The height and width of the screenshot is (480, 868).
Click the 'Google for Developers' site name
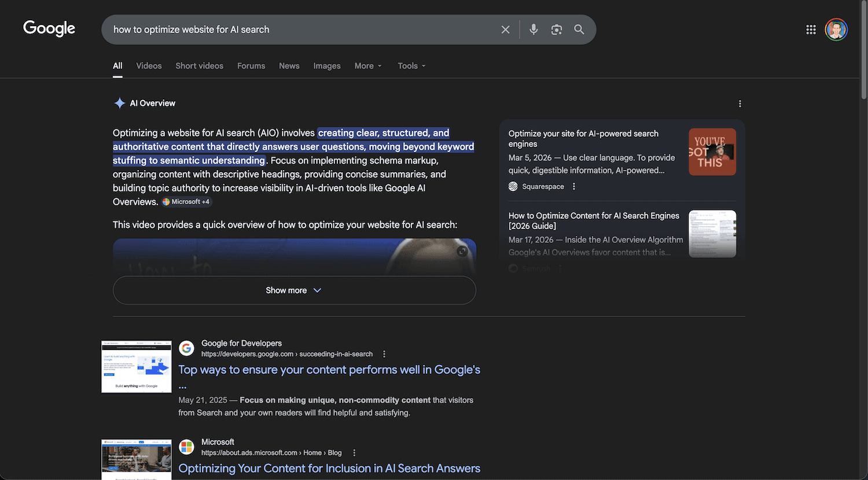241,343
